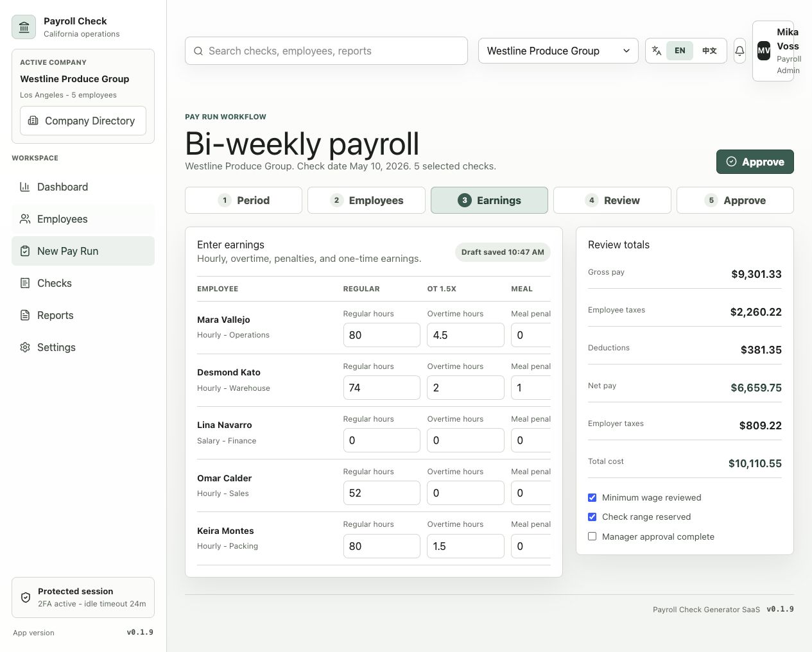The height and width of the screenshot is (652, 812).
Task: Click the green Approve button
Action: coord(755,162)
